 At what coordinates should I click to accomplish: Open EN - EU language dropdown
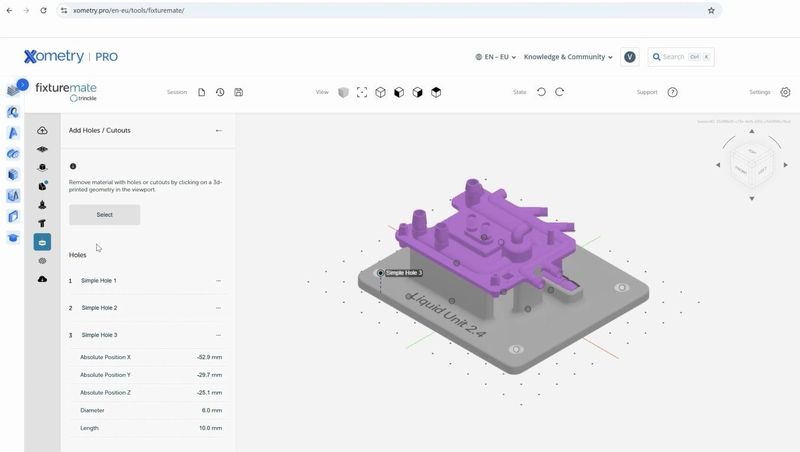tap(495, 57)
